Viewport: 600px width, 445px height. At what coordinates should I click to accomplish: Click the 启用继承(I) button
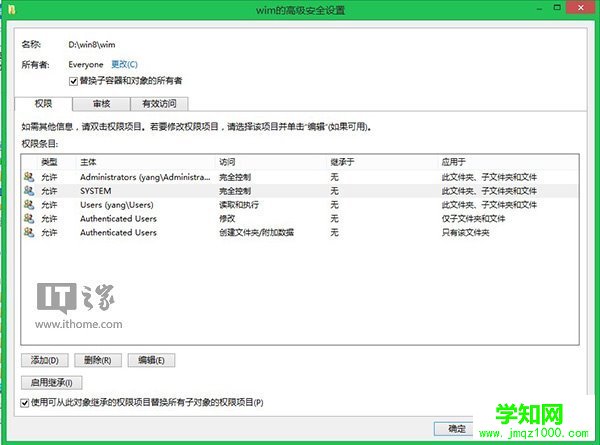[52, 382]
